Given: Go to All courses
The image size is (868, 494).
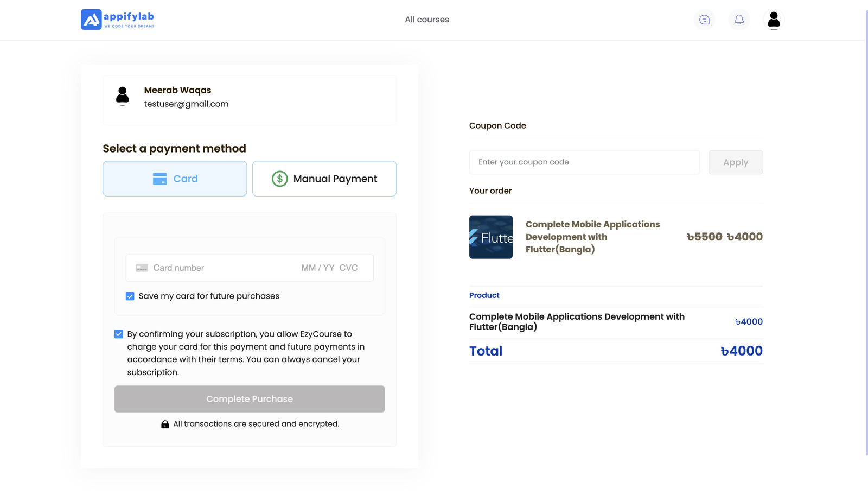Looking at the screenshot, I should (x=427, y=20).
